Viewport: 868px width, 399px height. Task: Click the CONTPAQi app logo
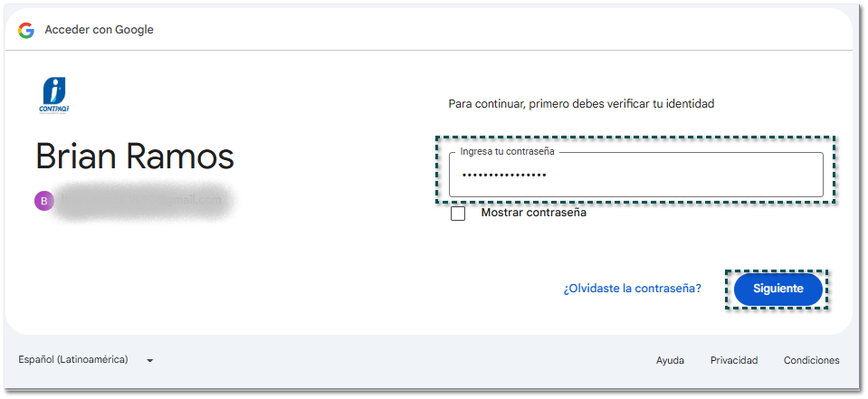pyautogui.click(x=54, y=95)
